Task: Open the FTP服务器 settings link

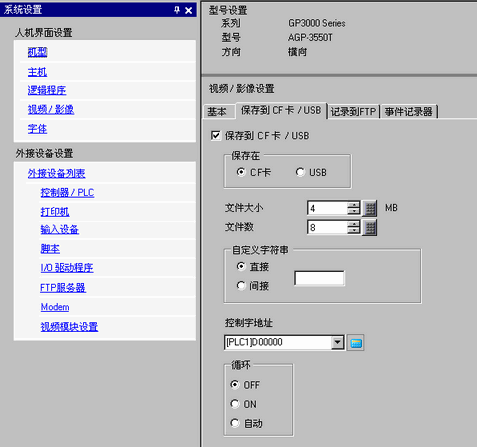Action: click(63, 288)
